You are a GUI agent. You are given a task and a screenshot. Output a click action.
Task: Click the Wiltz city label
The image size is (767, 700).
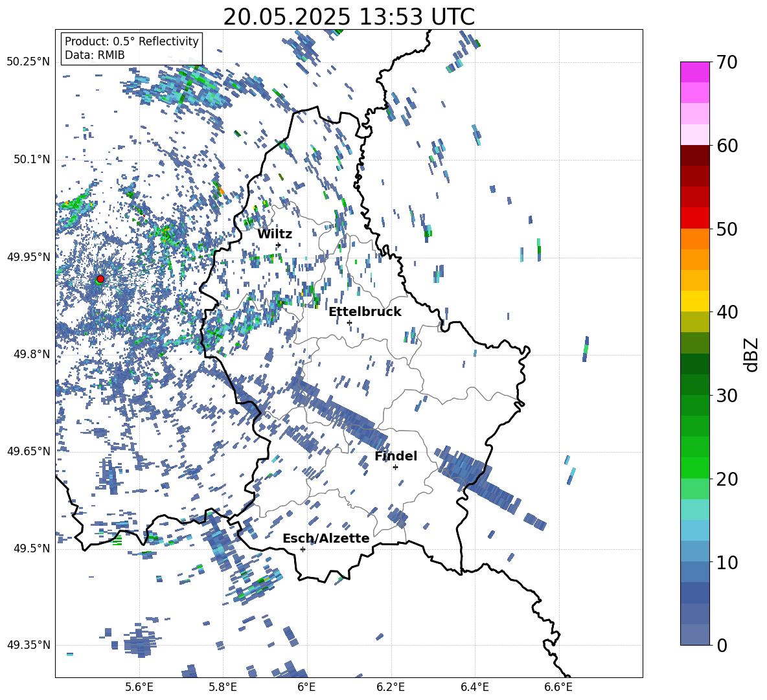275,234
